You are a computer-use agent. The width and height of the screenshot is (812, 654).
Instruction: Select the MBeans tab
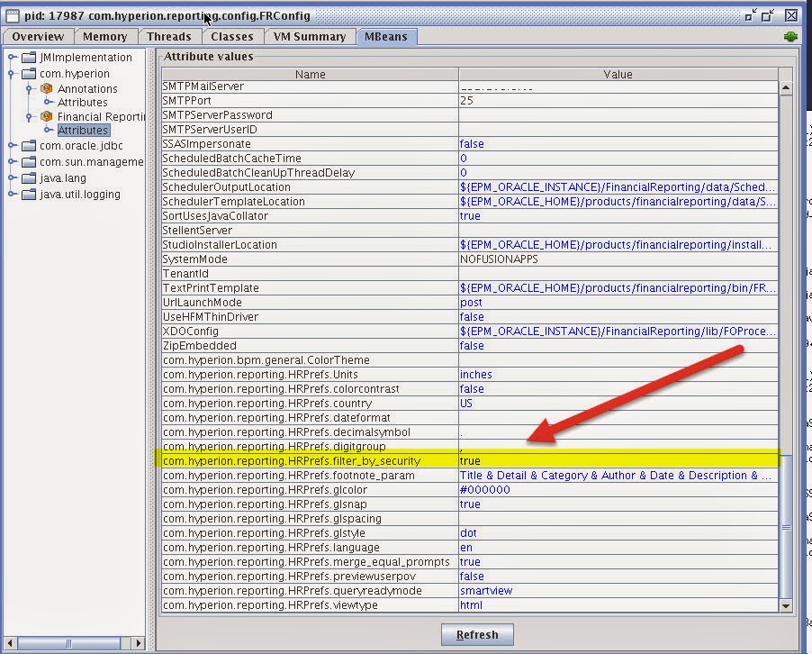(x=386, y=37)
